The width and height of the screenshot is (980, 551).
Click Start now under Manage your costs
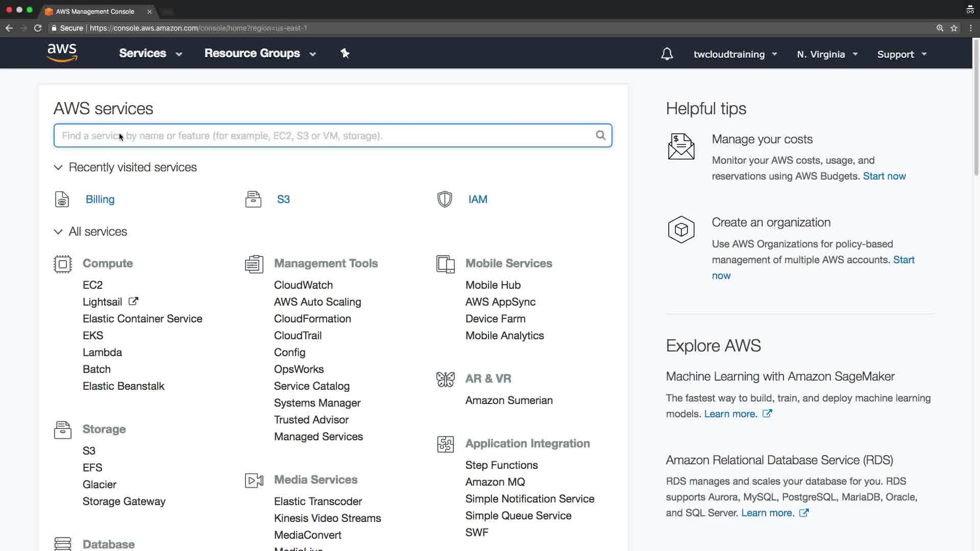884,176
